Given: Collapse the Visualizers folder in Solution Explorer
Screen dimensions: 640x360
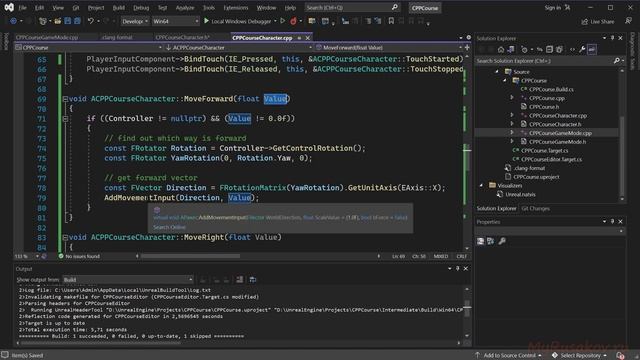Looking at the screenshot, I should (x=482, y=185).
